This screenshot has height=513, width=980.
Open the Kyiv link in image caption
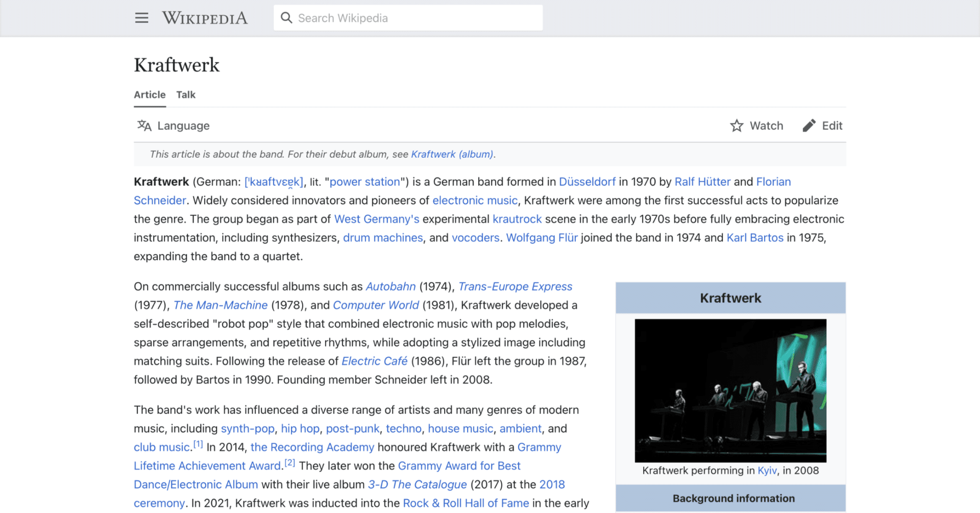(767, 471)
